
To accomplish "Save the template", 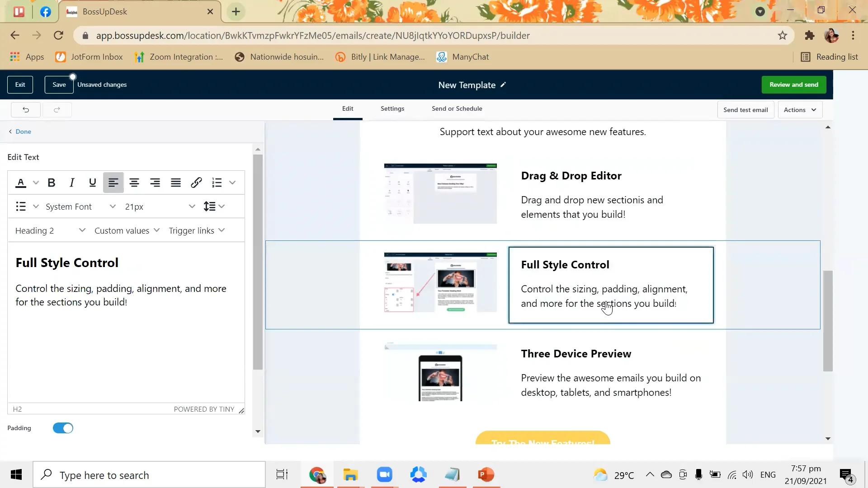I will click(x=59, y=84).
